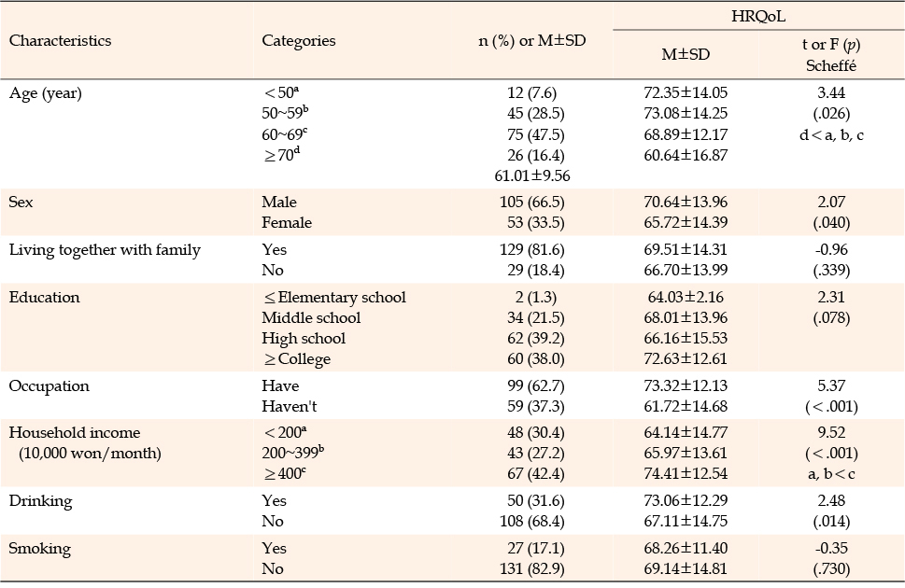Select 'Living together with family' label
Viewport: 905px width, 588px height.
point(105,250)
